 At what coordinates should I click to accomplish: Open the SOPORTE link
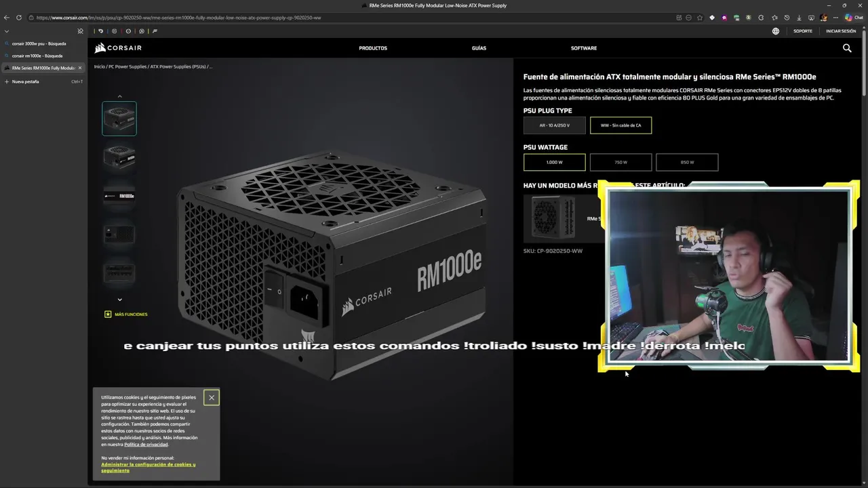click(803, 31)
